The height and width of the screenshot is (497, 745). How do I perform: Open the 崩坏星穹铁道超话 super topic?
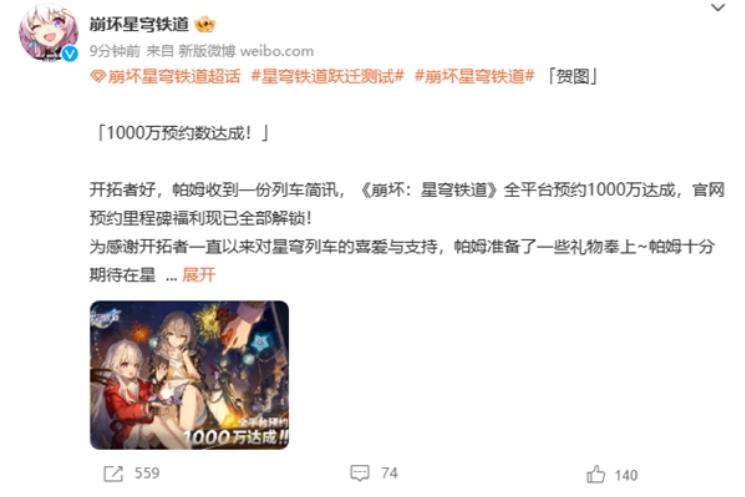pos(174,76)
